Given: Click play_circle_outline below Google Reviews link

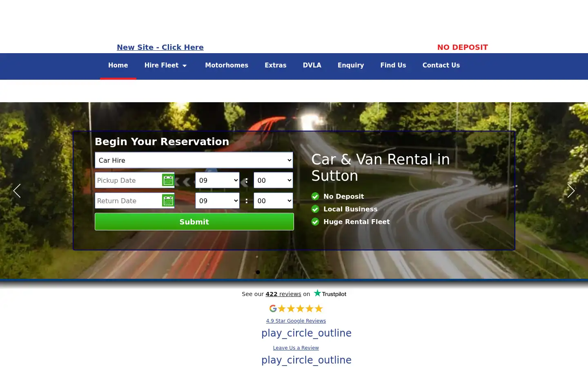Looking at the screenshot, I should (306, 333).
